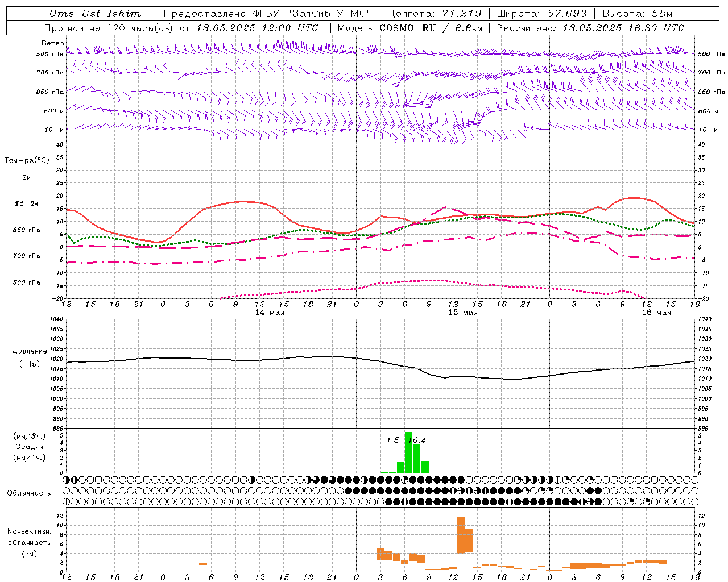Click the '700 гПа' temperature legend entry
Screen dimensions: 728x582
26,256
